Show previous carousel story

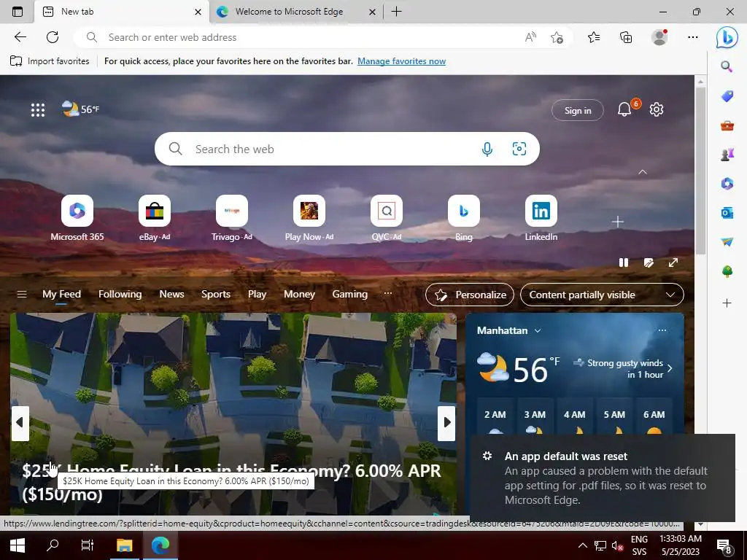(20, 423)
